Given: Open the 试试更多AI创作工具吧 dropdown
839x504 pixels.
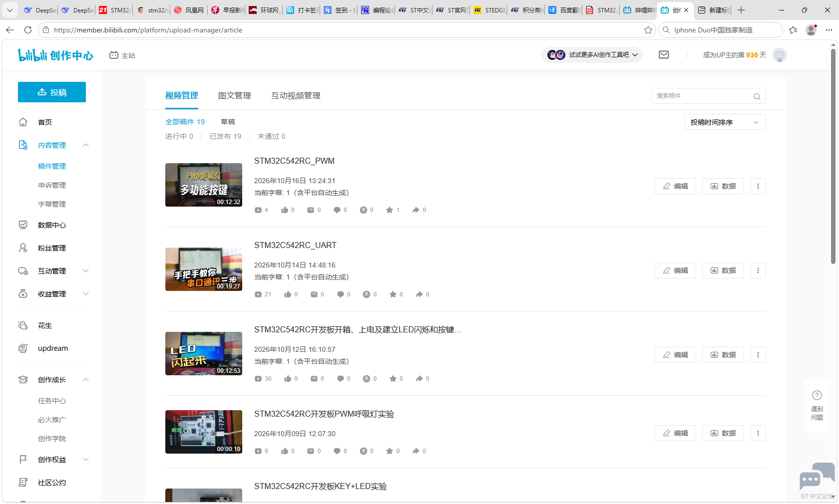Looking at the screenshot, I should click(x=592, y=55).
